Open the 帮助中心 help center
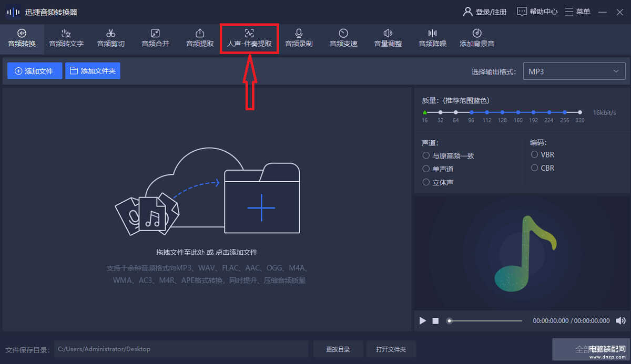 tap(537, 12)
